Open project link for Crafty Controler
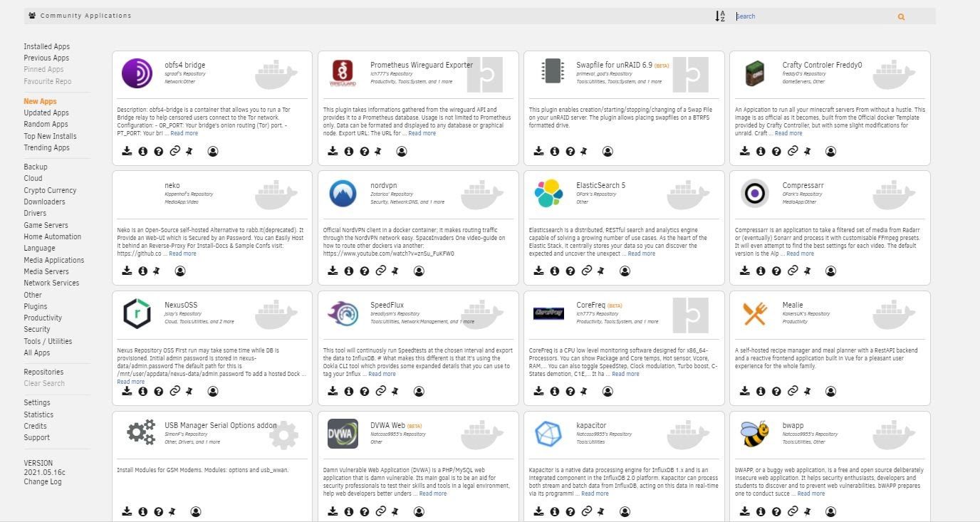Image resolution: width=980 pixels, height=522 pixels. [792, 152]
